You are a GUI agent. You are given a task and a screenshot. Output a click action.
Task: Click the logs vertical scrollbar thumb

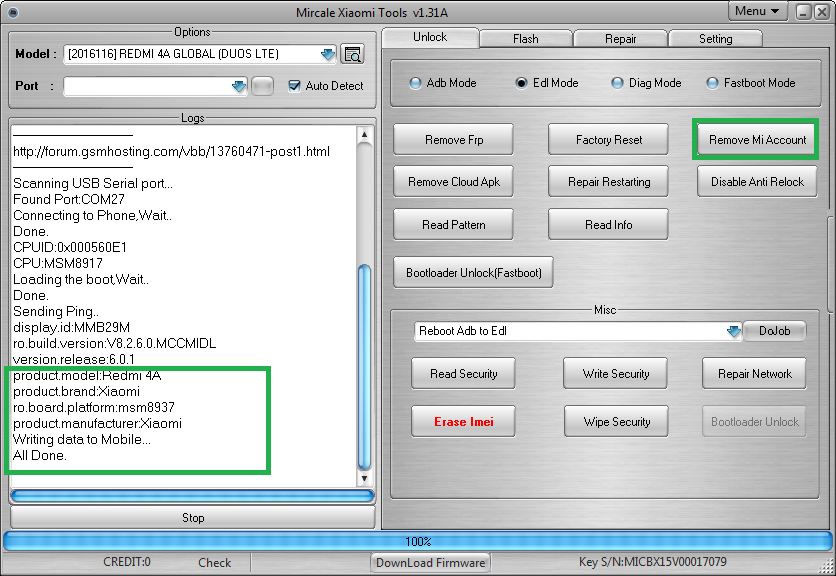(364, 367)
